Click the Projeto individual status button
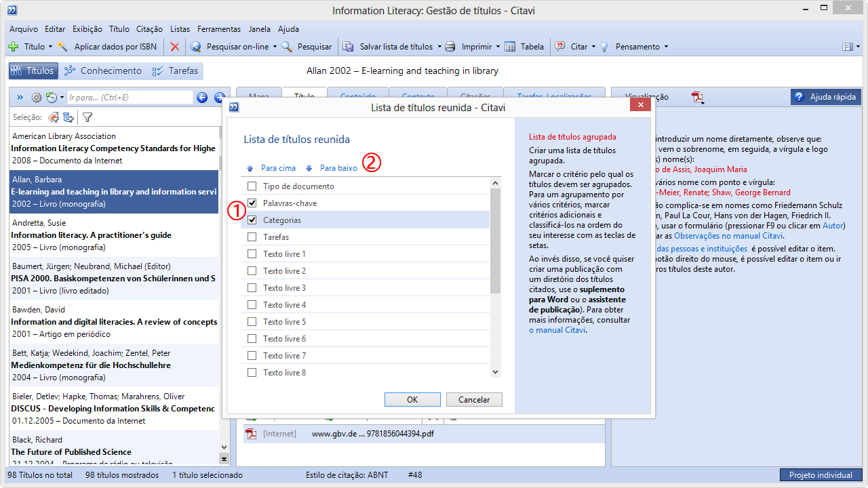 (821, 475)
